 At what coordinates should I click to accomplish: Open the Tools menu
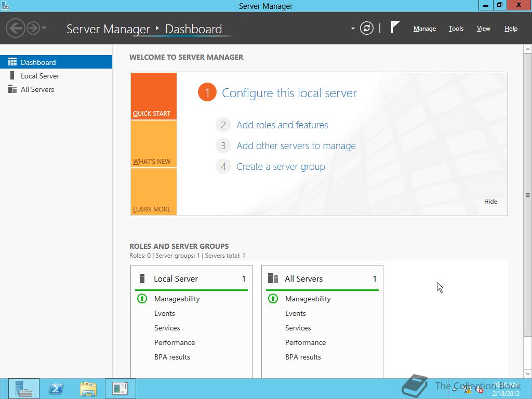[x=456, y=29]
